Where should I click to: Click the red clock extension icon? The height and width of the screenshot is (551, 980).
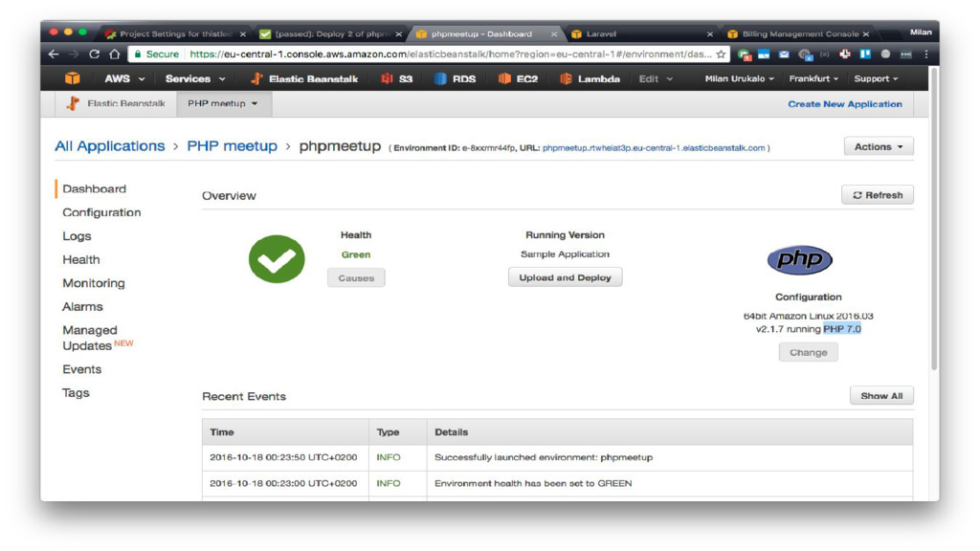tap(845, 55)
